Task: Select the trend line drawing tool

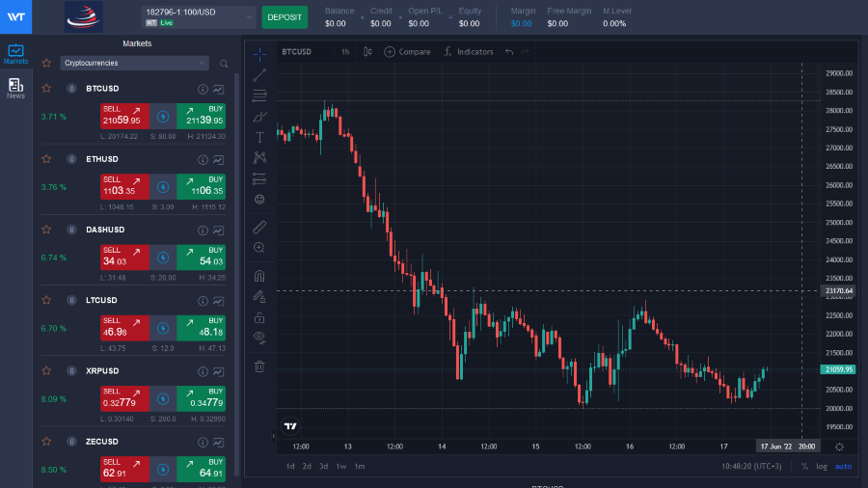Action: [x=259, y=74]
